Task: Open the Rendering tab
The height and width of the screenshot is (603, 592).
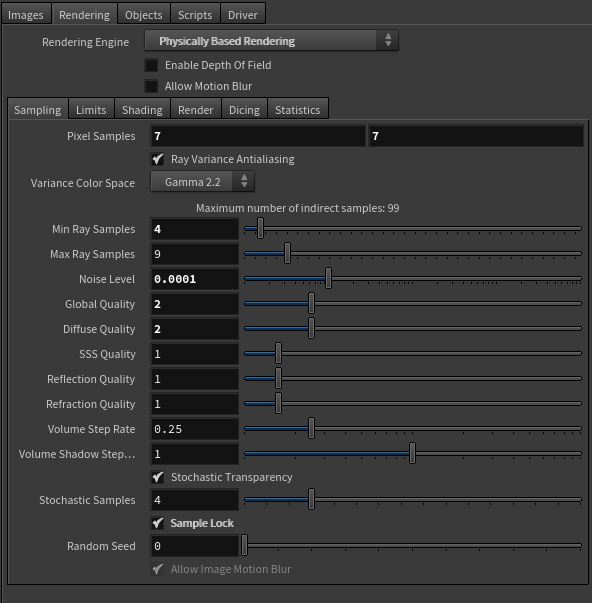Action: 84,15
